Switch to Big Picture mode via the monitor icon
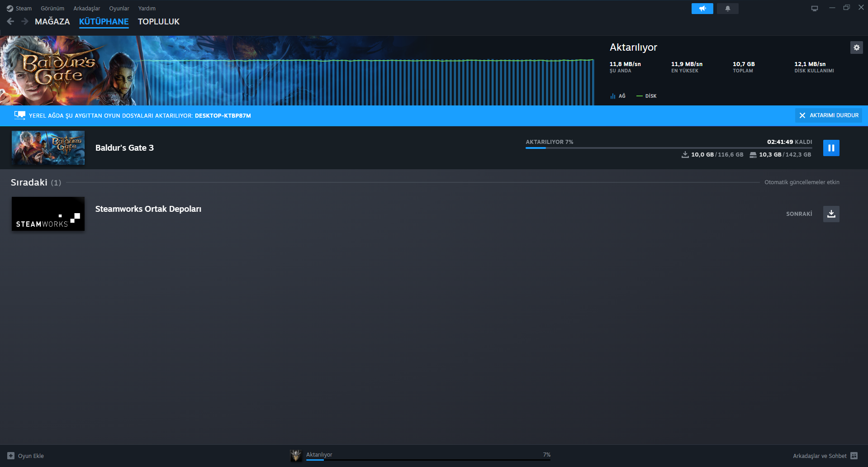 tap(814, 8)
